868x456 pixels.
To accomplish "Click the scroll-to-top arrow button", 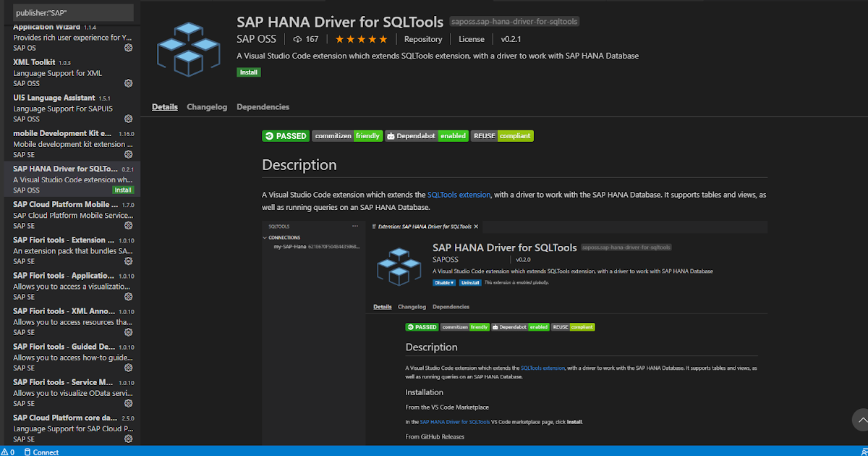I will [860, 419].
